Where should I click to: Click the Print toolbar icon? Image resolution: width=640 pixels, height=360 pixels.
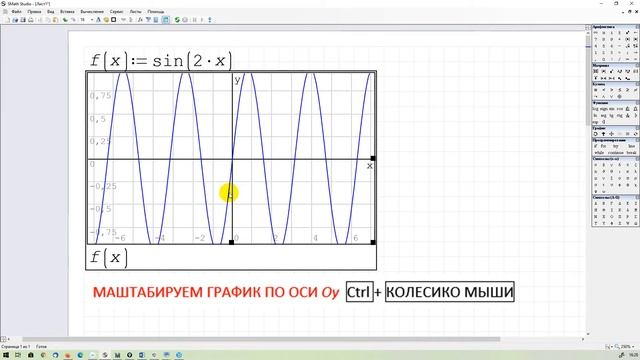(31, 20)
